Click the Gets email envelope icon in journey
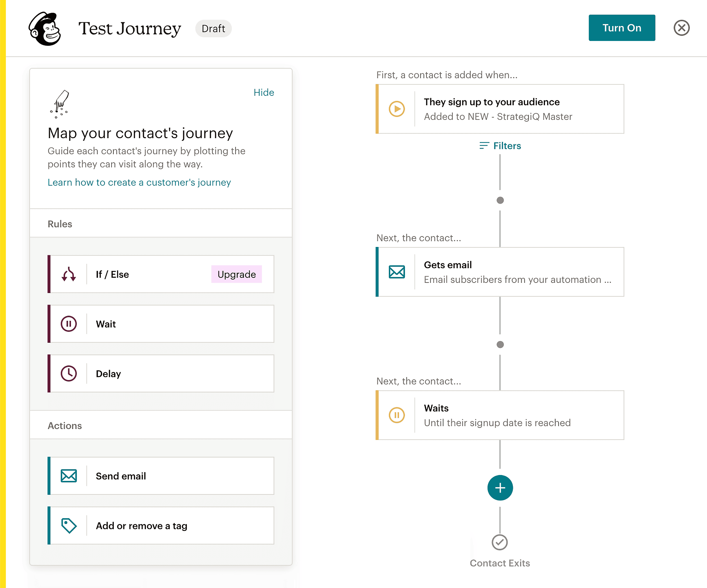The image size is (707, 588). click(x=397, y=272)
